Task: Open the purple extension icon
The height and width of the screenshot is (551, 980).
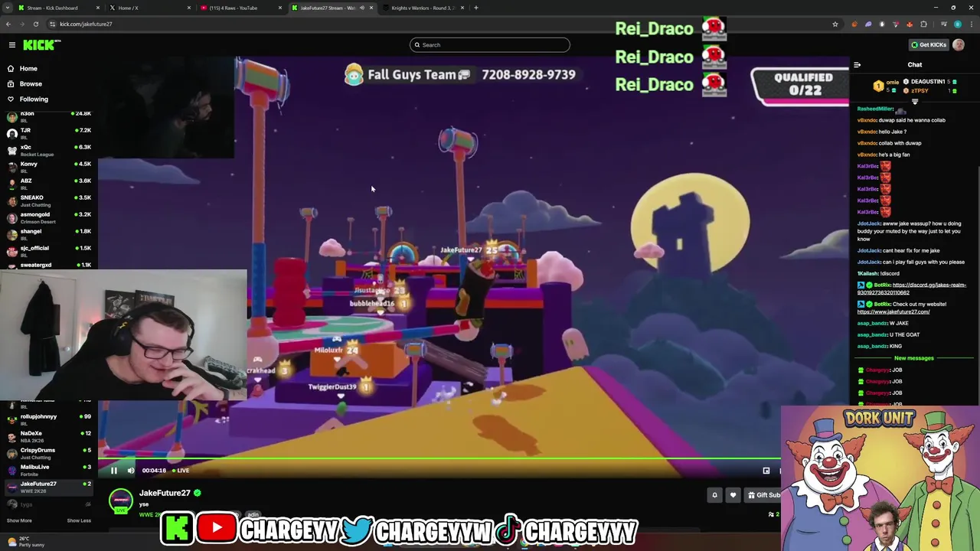Action: (868, 24)
